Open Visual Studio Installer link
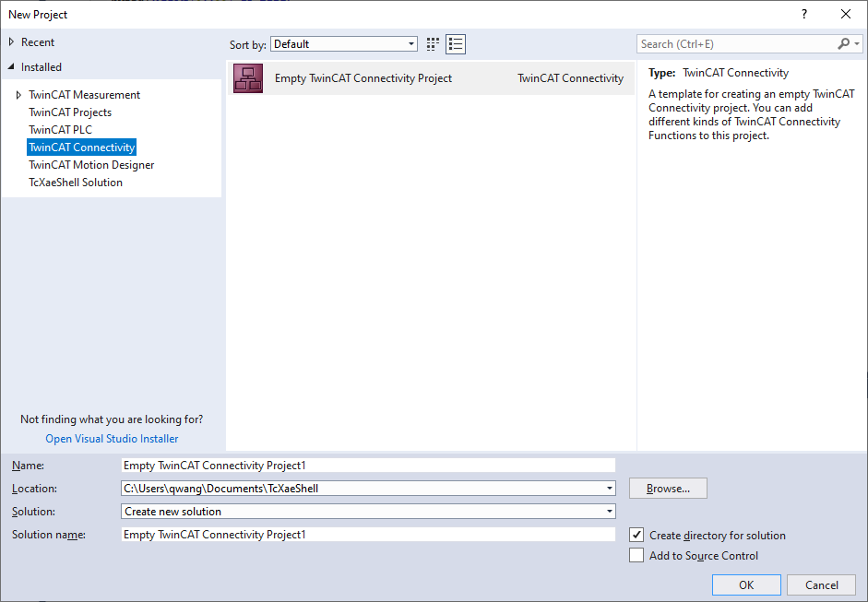 tap(112, 439)
